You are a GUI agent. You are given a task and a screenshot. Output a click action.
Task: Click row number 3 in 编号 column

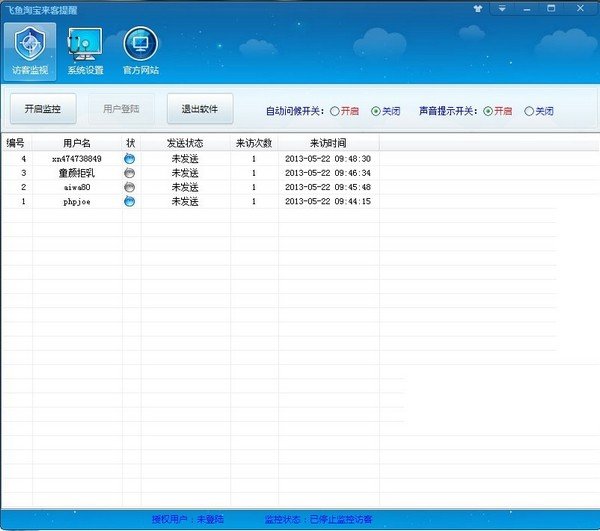pyautogui.click(x=24, y=173)
